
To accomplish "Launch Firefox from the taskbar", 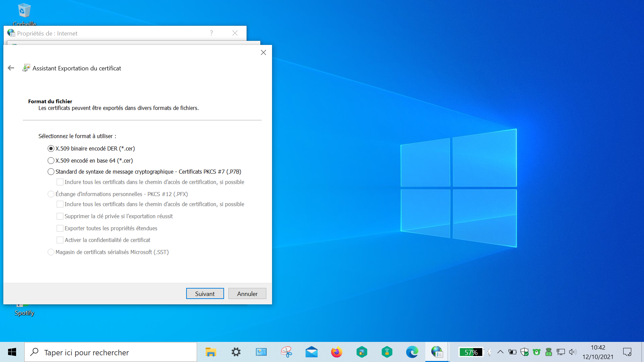I will (x=336, y=352).
